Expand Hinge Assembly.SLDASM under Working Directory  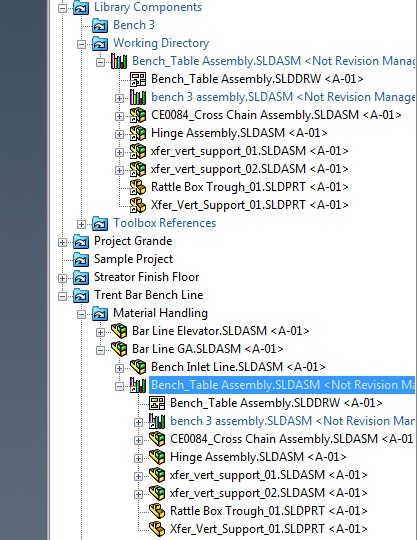tap(119, 134)
